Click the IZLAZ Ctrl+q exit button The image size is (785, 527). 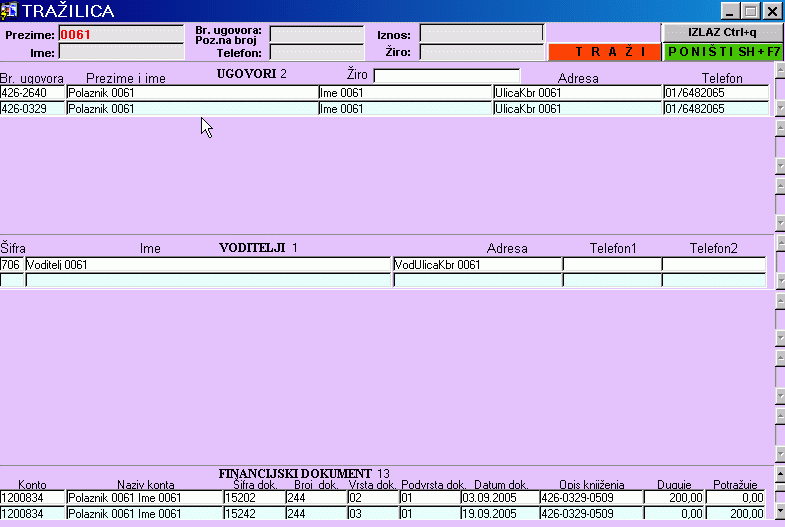723,32
